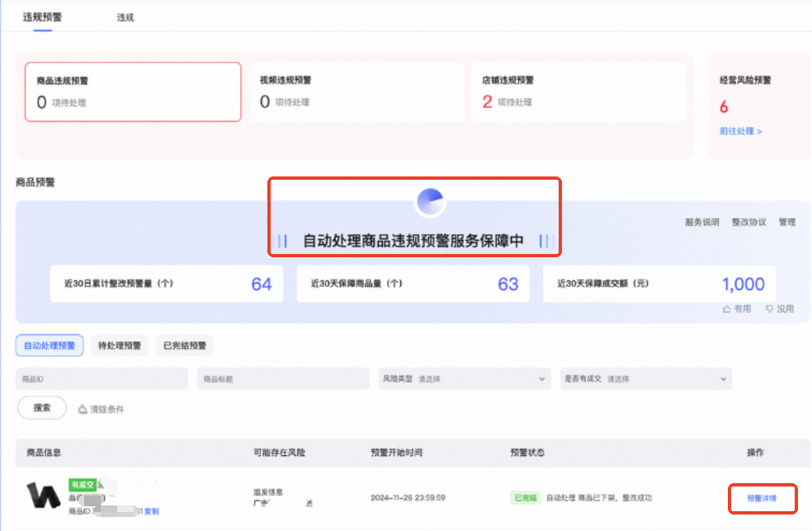Focus the 商品标题 input field
Viewport: 812px width, 531px height.
[283, 378]
